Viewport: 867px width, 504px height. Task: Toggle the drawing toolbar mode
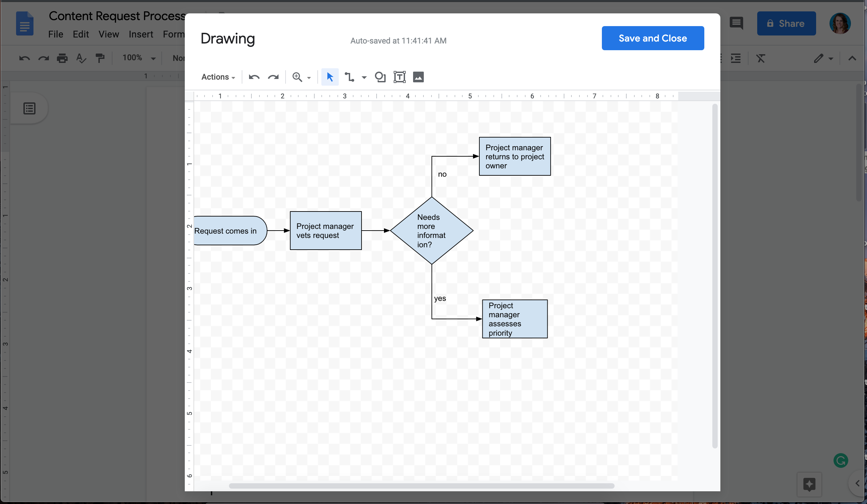pyautogui.click(x=329, y=77)
